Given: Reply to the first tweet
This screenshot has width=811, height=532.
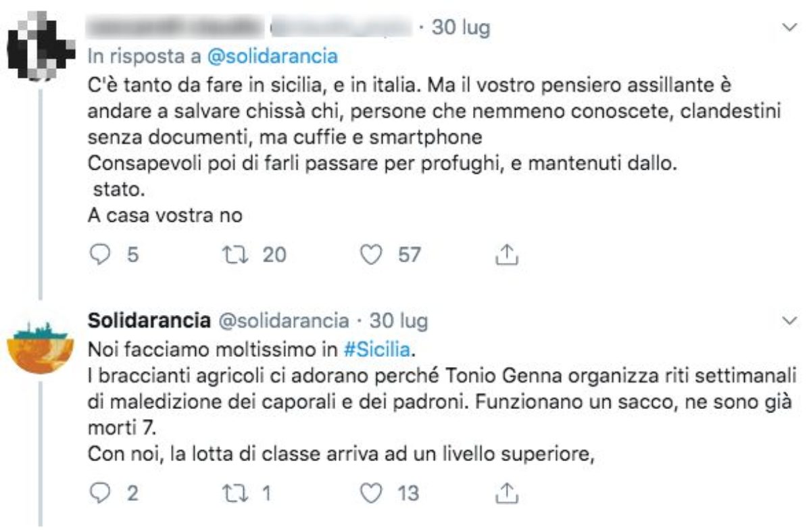Looking at the screenshot, I should coord(100,255).
